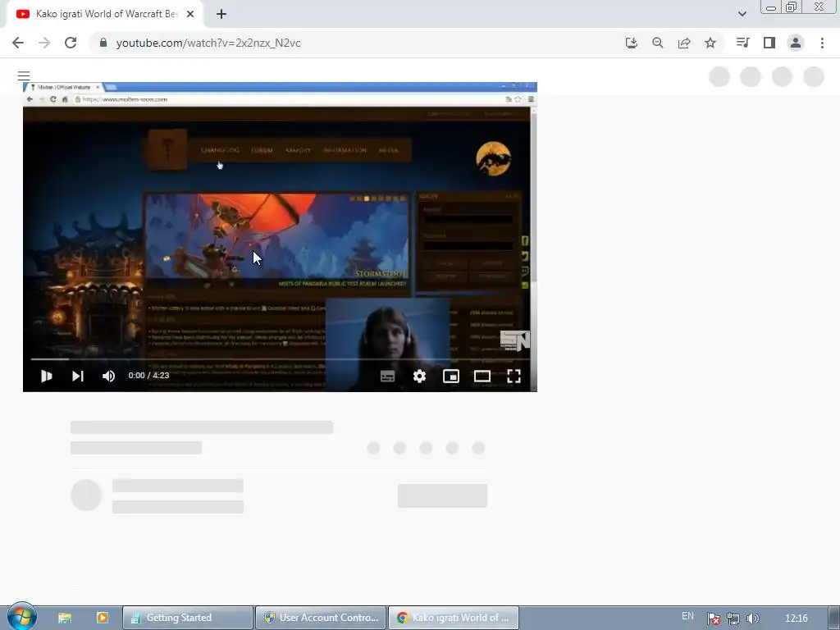Viewport: 840px width, 630px height.
Task: Enable theater mode
Action: click(x=482, y=376)
